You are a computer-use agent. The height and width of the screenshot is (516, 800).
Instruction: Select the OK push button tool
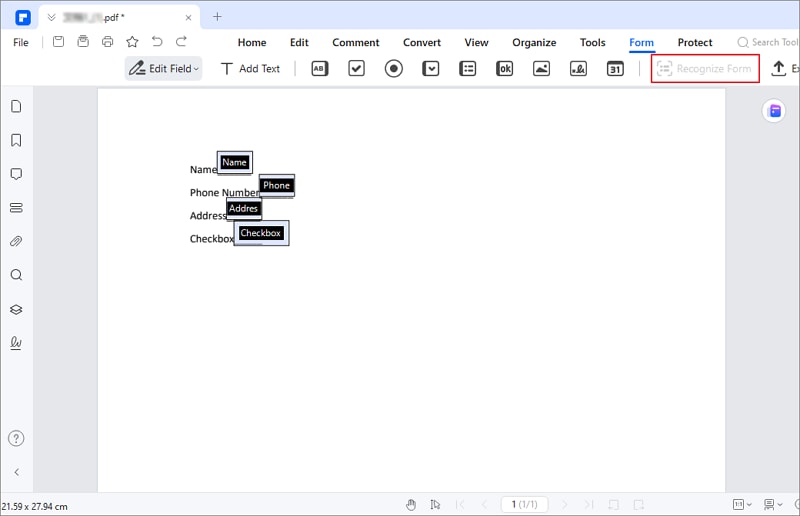click(x=504, y=68)
